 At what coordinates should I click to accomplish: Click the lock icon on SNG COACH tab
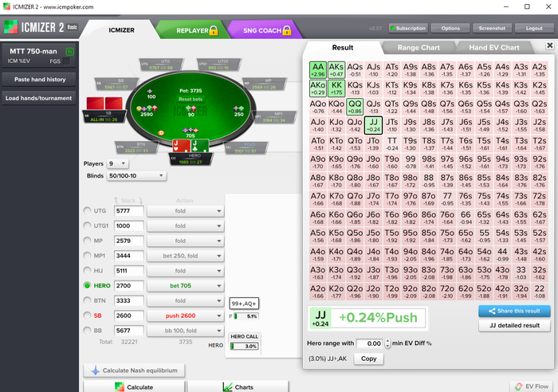coord(287,30)
